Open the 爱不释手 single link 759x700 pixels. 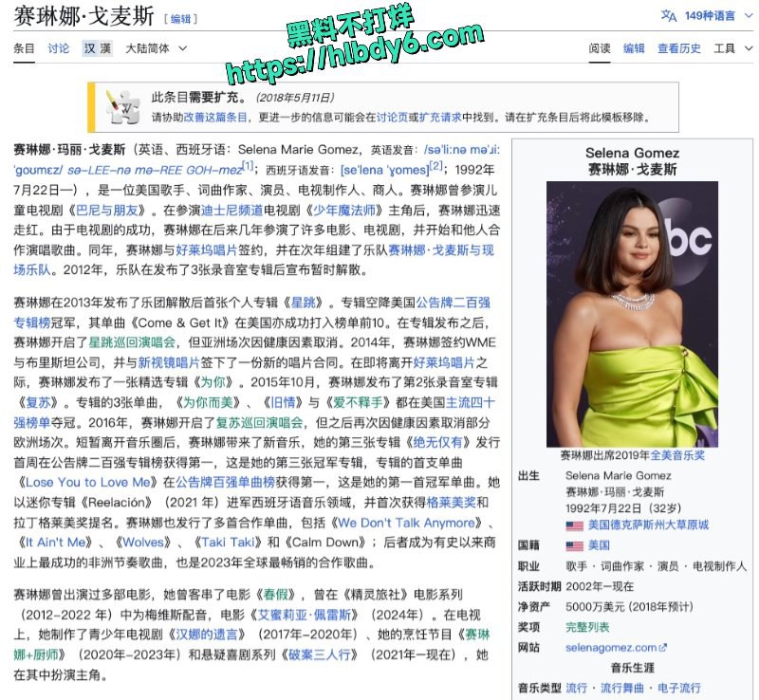pos(358,403)
